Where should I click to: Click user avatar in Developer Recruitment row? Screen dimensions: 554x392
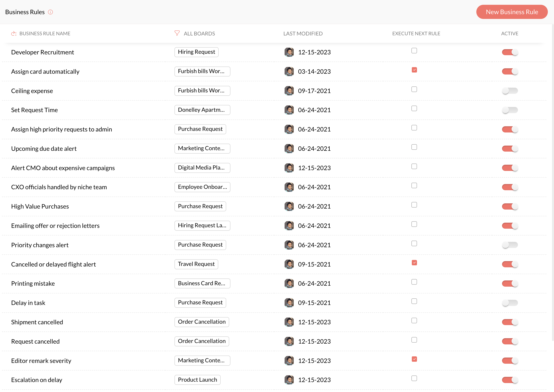point(289,52)
